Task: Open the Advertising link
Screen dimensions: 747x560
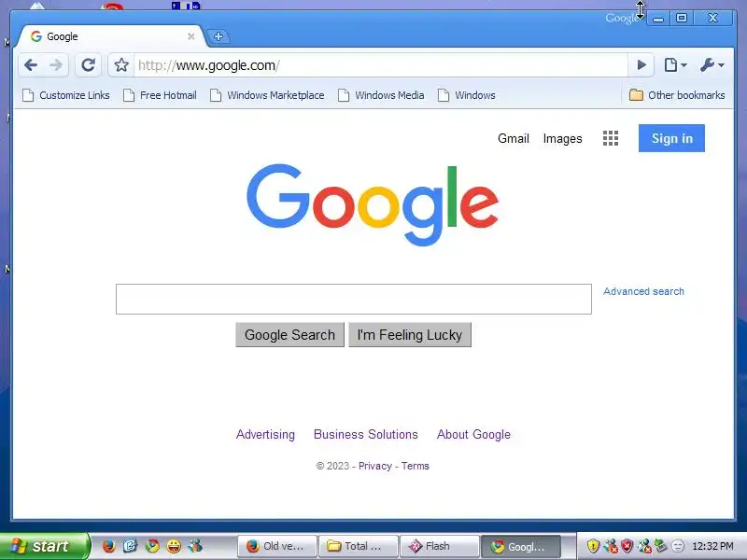Action: pyautogui.click(x=265, y=434)
